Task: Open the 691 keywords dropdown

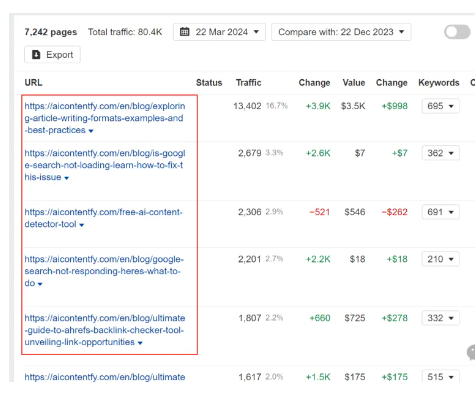Action: pos(440,212)
